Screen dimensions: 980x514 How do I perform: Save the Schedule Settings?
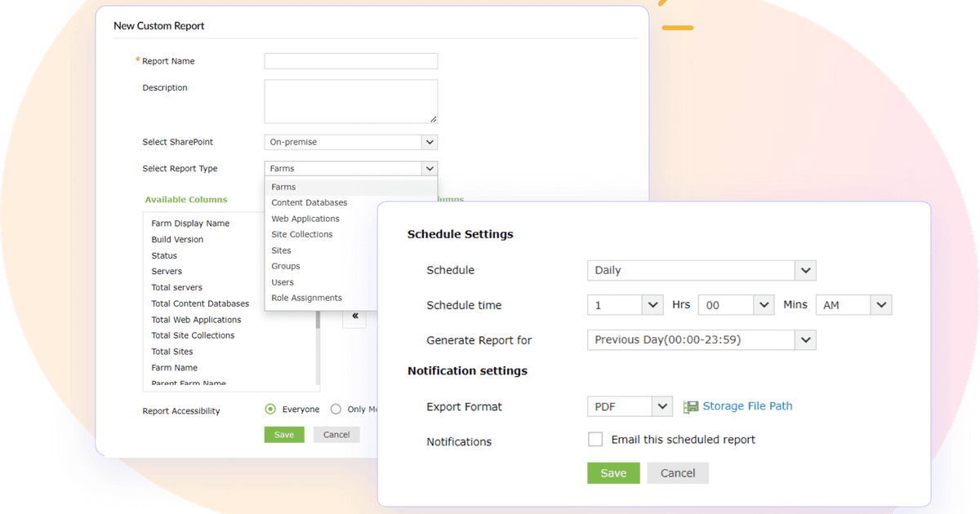(x=613, y=473)
